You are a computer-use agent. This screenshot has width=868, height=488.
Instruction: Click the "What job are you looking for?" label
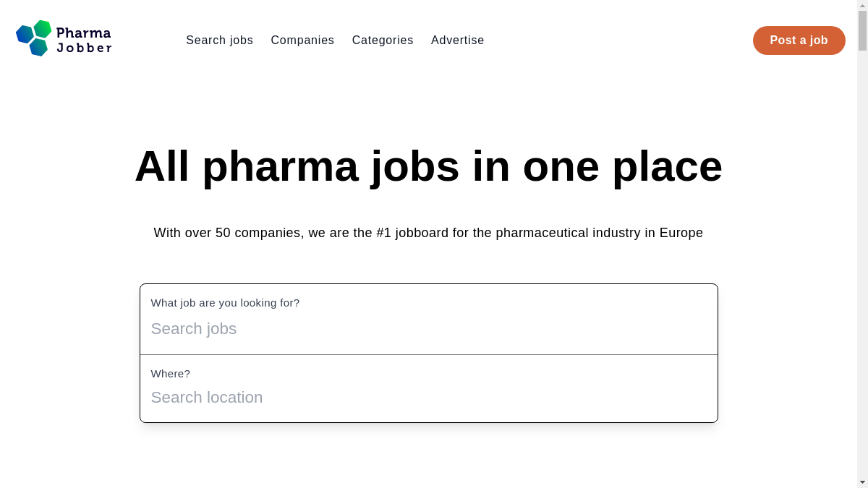pyautogui.click(x=225, y=303)
